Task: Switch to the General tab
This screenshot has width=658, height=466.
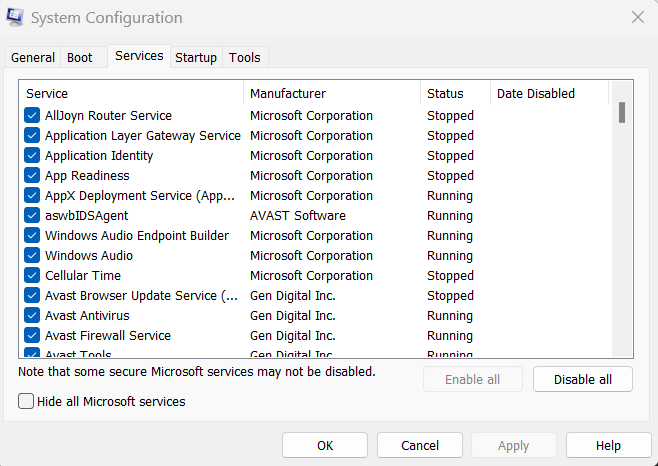Action: [x=33, y=58]
